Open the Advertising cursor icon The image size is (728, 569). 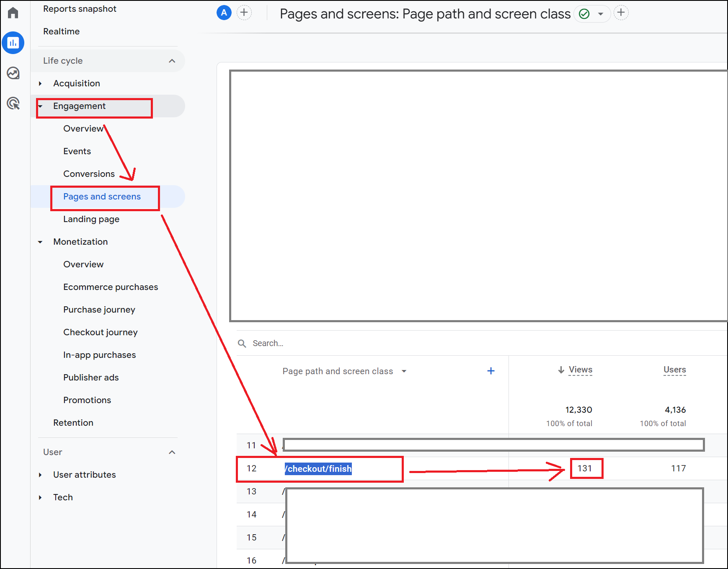(13, 103)
